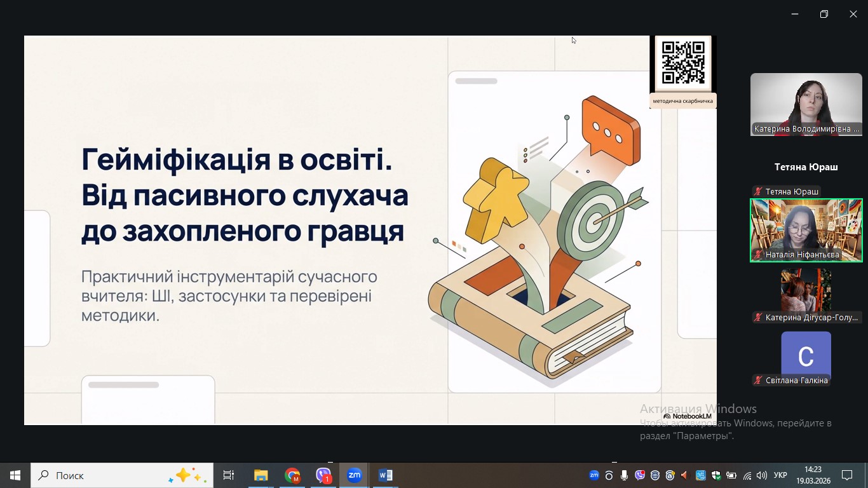Open Viber from the taskbar
This screenshot has height=488, width=868.
[x=323, y=475]
